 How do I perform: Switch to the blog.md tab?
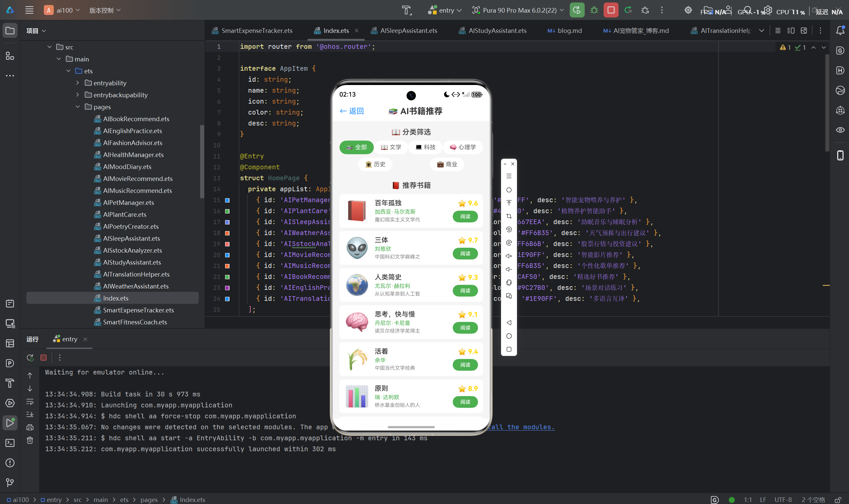pos(564,31)
